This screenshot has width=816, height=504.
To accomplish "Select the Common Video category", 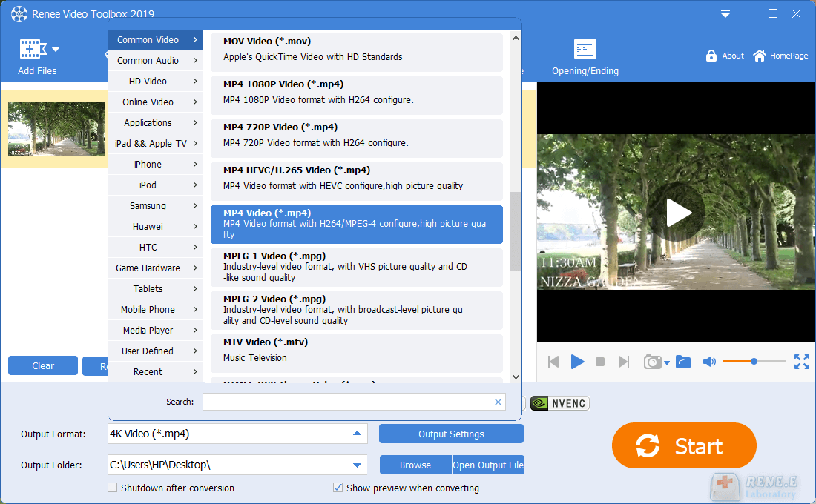I will 156,39.
